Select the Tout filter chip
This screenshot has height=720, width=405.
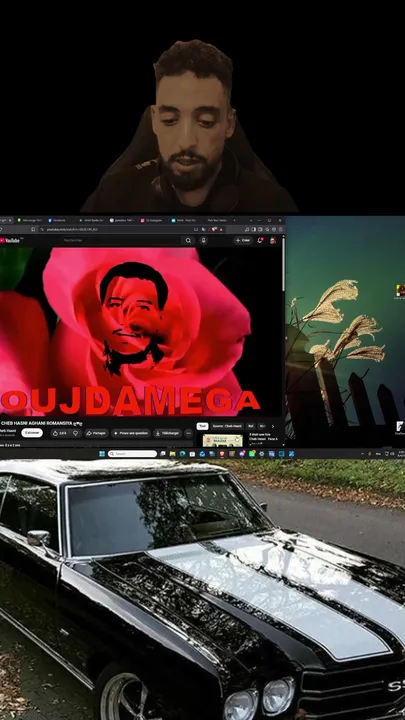202,426
